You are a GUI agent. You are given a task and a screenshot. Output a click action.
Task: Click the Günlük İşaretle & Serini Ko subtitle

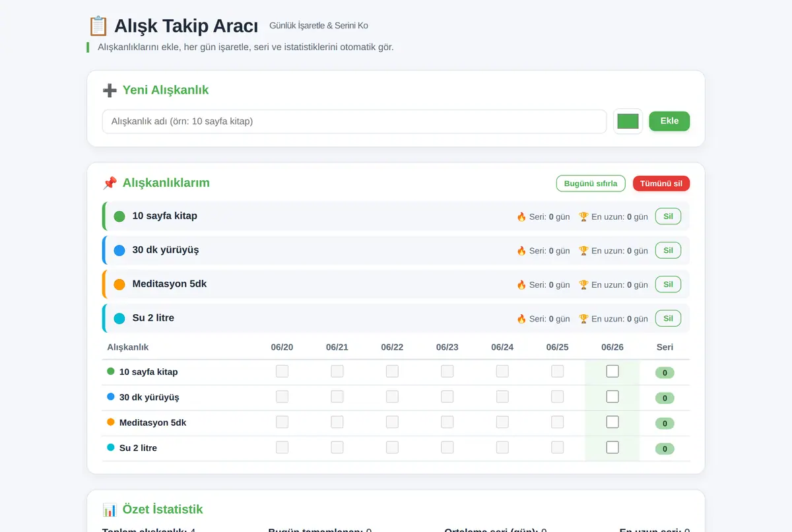[x=319, y=26]
